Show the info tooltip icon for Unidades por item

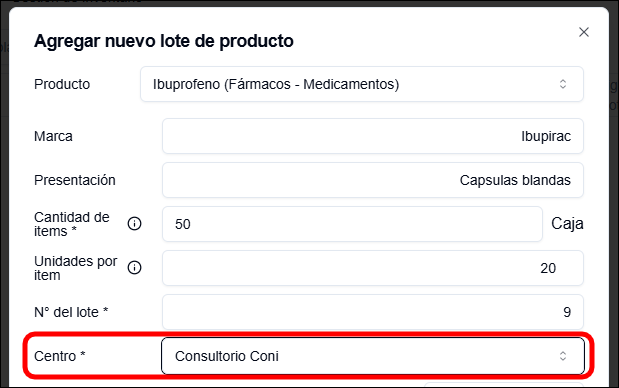tap(134, 268)
